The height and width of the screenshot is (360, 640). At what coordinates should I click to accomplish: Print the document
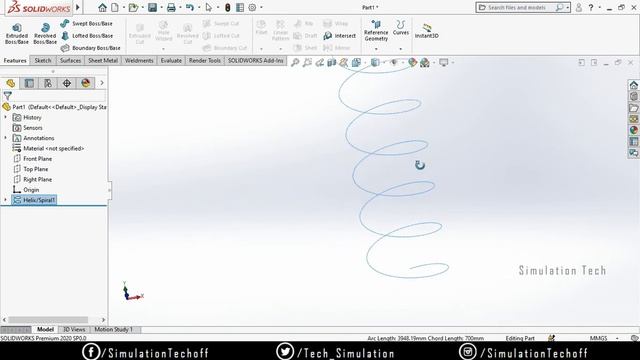(171, 7)
